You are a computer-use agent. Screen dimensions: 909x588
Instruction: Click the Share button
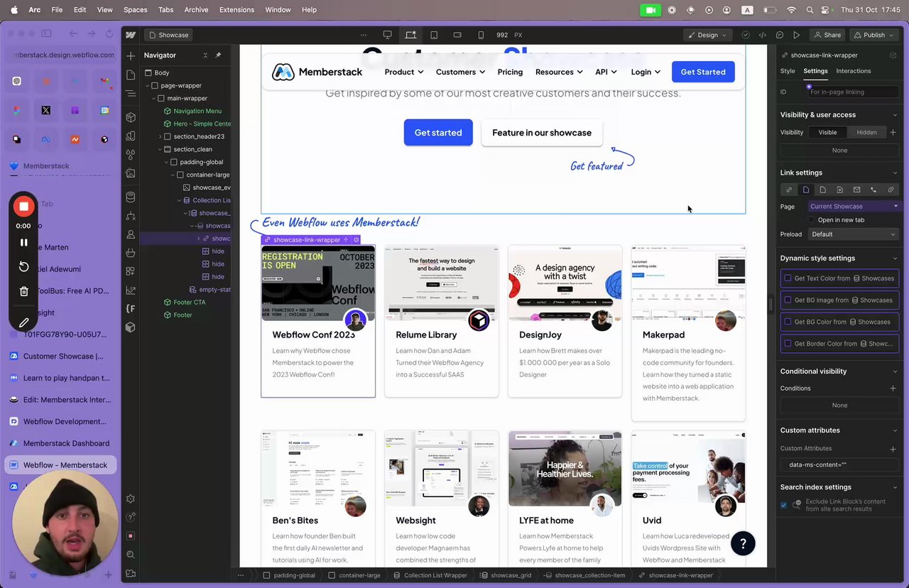(827, 35)
